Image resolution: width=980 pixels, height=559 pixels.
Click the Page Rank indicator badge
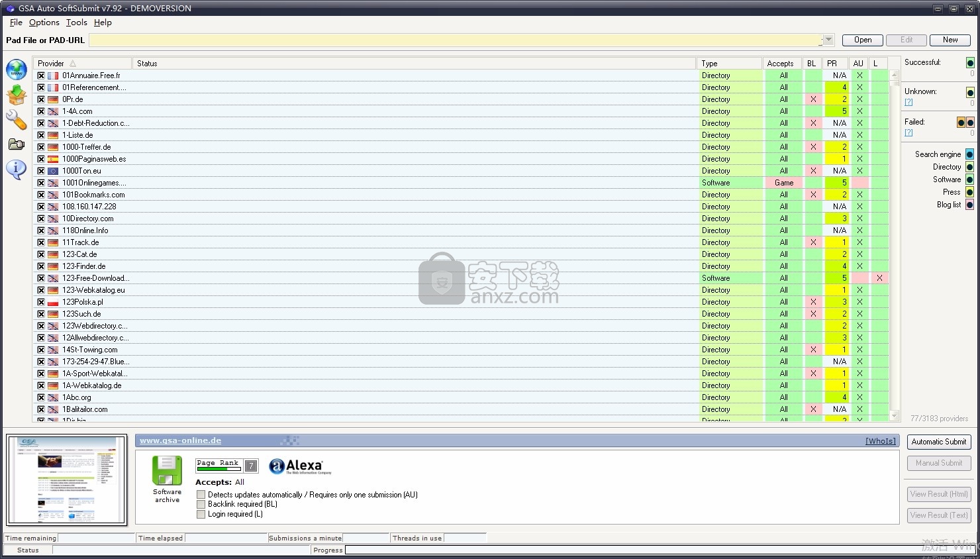[x=226, y=466]
